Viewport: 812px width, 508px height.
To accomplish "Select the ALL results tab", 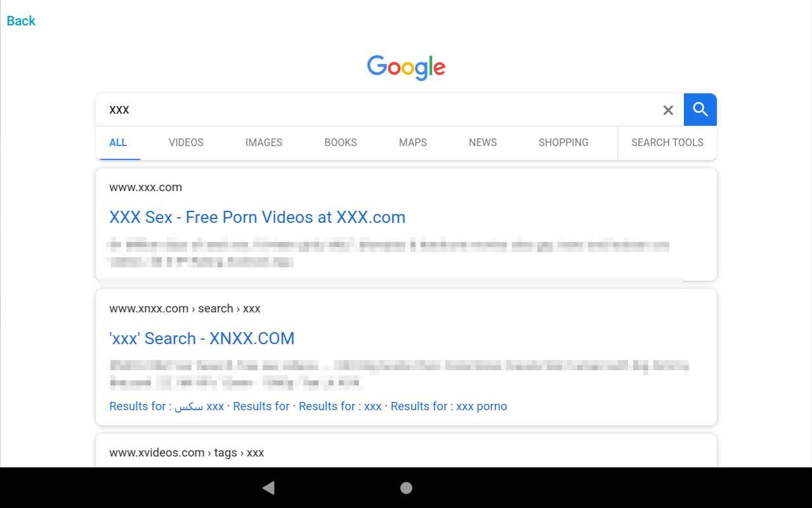I will click(x=118, y=143).
